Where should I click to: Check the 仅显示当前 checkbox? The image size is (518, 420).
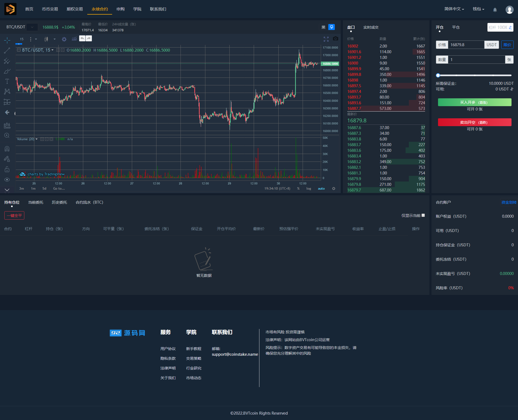(x=423, y=215)
